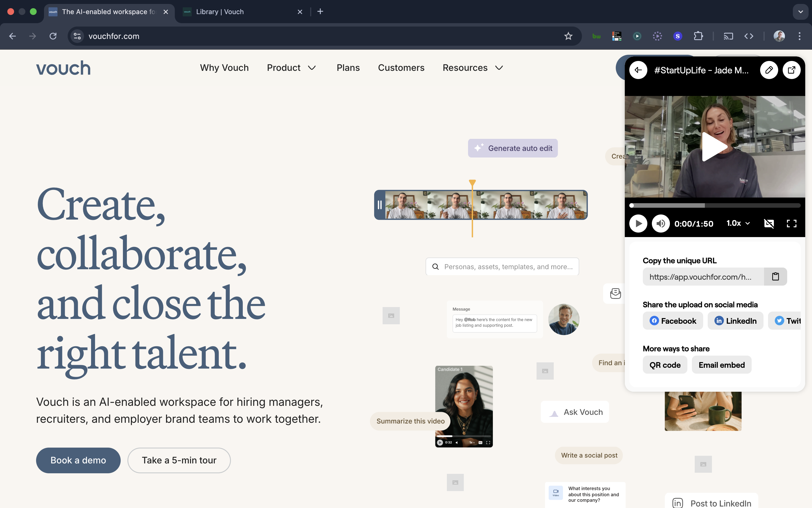Open the Extensions puzzle menu
The image size is (812, 508).
698,36
